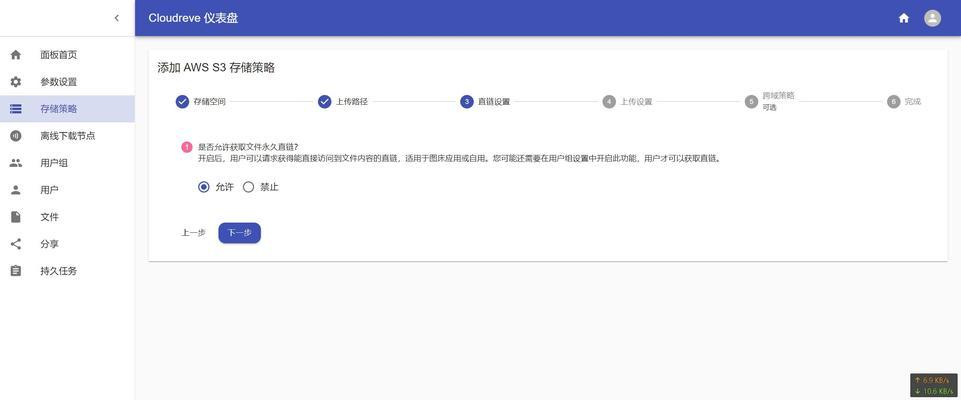Image resolution: width=961 pixels, height=400 pixels.
Task: Open the user avatar menu
Action: [932, 18]
